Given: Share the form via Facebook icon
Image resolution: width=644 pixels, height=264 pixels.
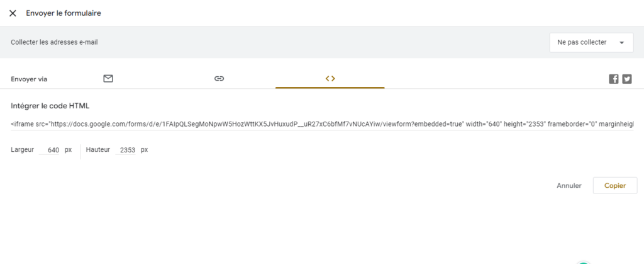Looking at the screenshot, I should click(614, 79).
